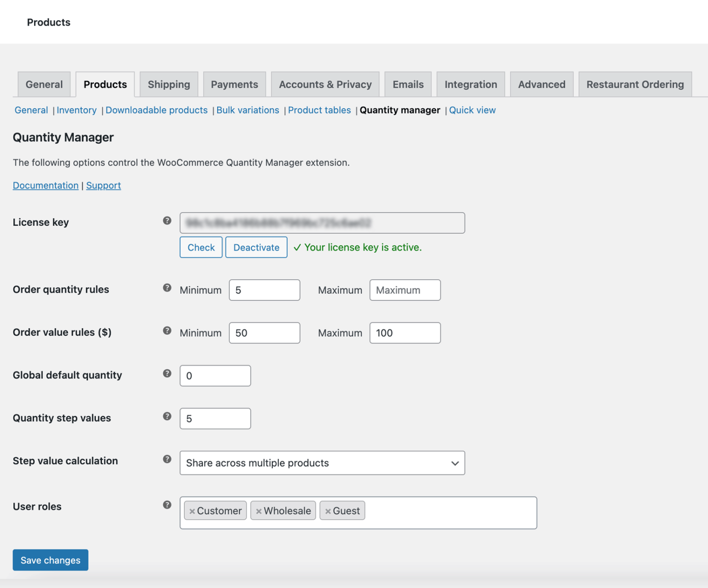The width and height of the screenshot is (708, 588).
Task: Click the Maximum order quantity field
Action: pos(405,290)
